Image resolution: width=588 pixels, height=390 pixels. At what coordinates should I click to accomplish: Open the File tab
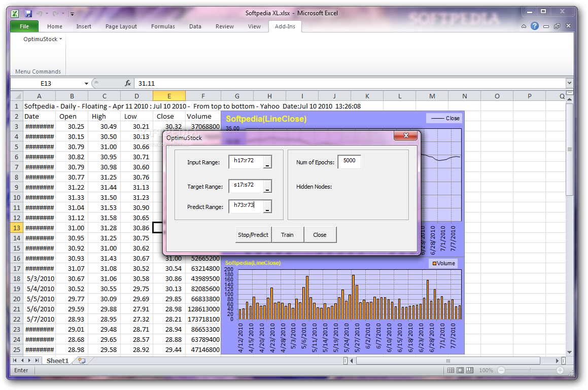pyautogui.click(x=24, y=26)
